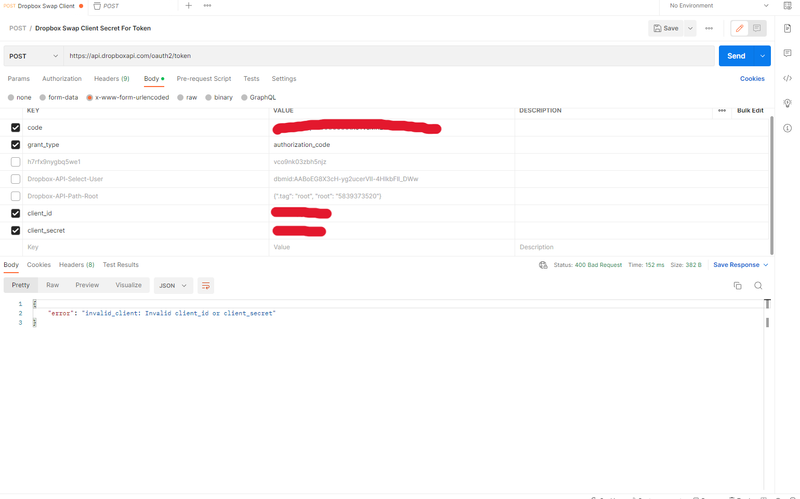
Task: Open environment quick look icon
Action: (787, 6)
